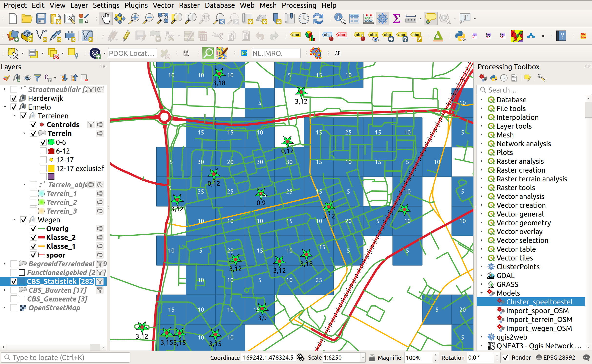Hide the Klasse_2 roads layer

[x=33, y=238]
